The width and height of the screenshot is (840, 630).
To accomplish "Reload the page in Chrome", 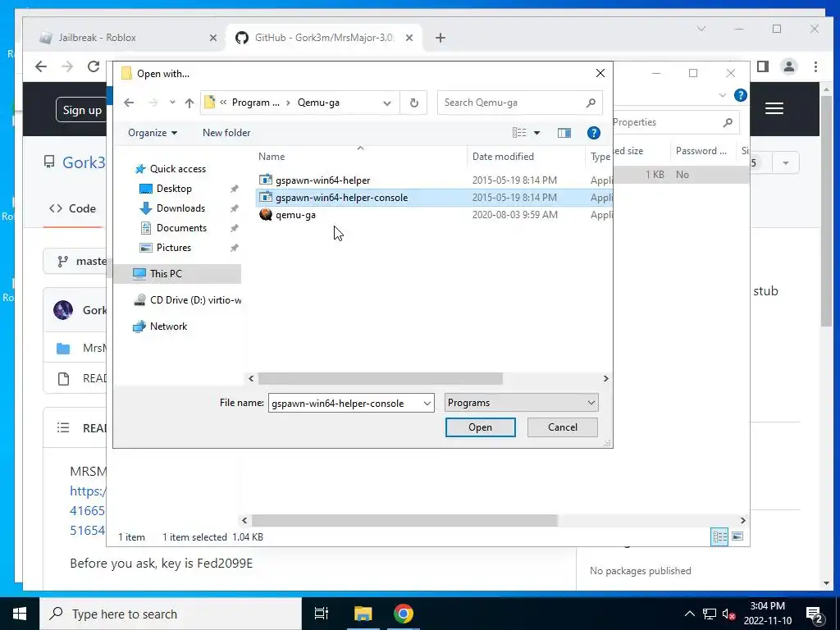I will (94, 66).
